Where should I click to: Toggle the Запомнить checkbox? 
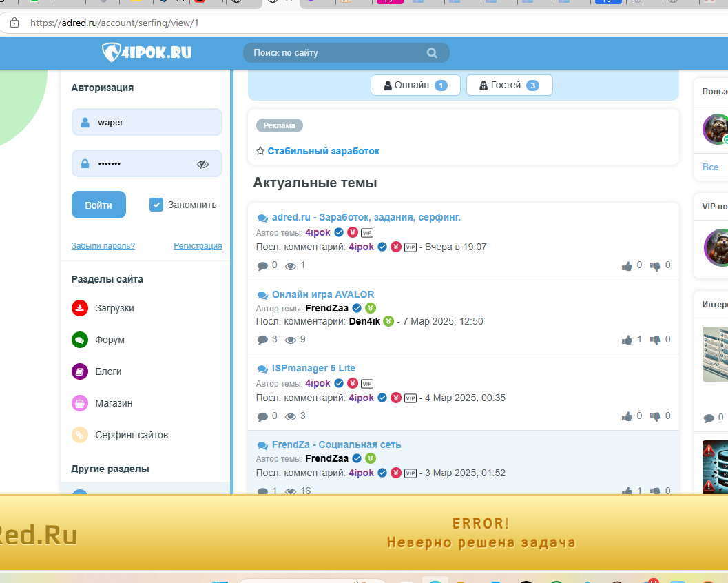[156, 205]
